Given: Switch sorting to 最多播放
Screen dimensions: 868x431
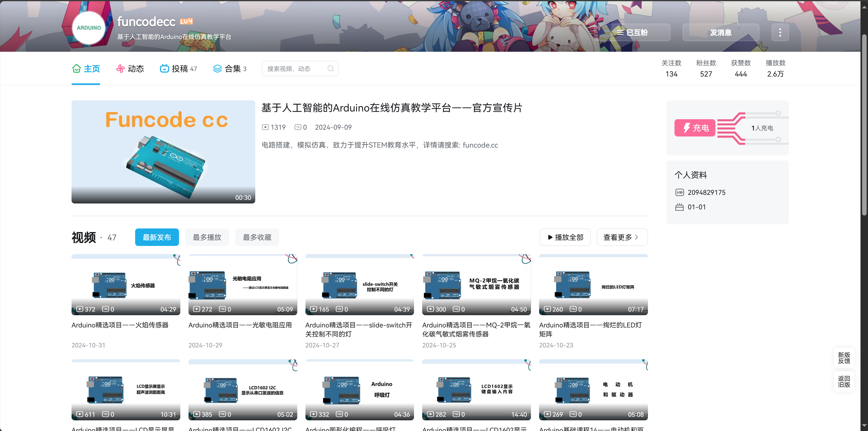Looking at the screenshot, I should click(207, 237).
